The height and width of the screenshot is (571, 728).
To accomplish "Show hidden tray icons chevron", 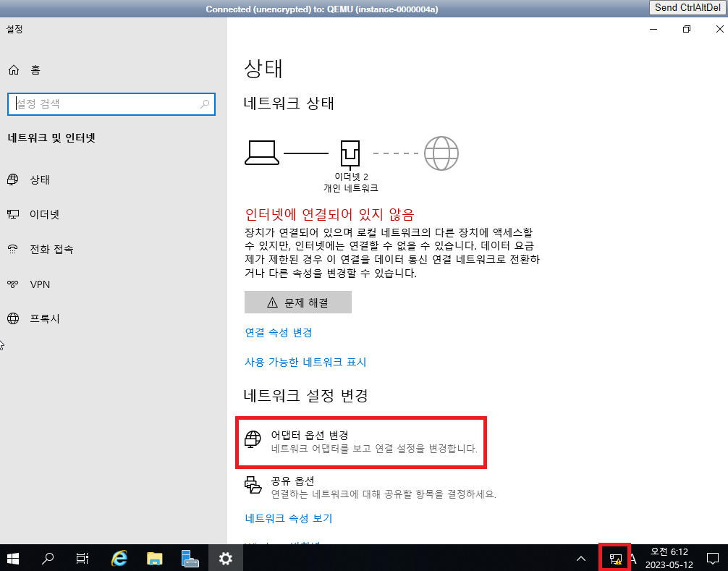I will [581, 559].
